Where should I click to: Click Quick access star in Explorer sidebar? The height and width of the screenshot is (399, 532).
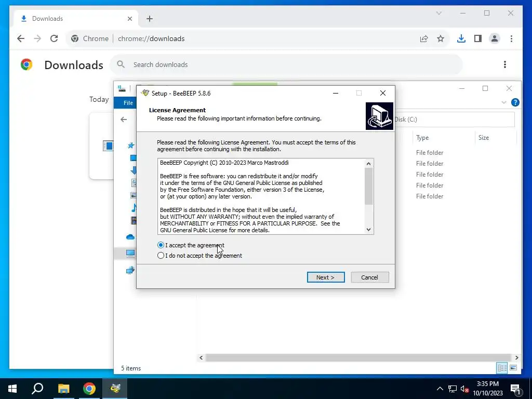click(131, 145)
